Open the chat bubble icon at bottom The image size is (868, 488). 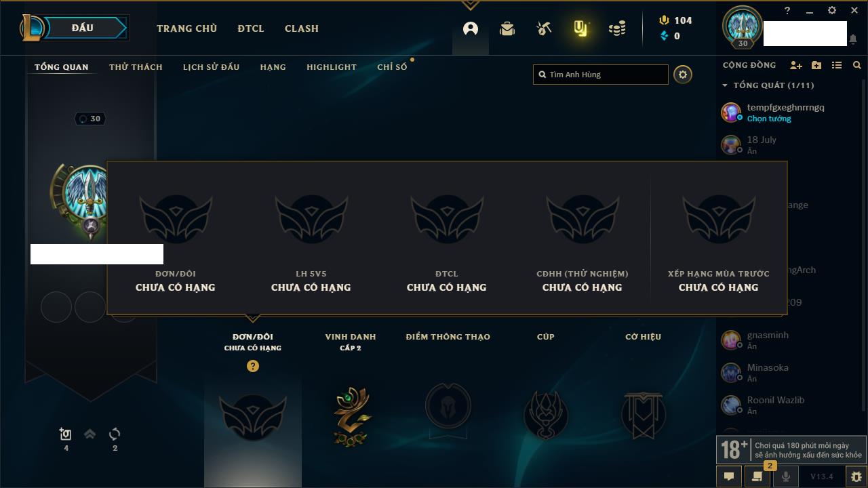(x=729, y=476)
